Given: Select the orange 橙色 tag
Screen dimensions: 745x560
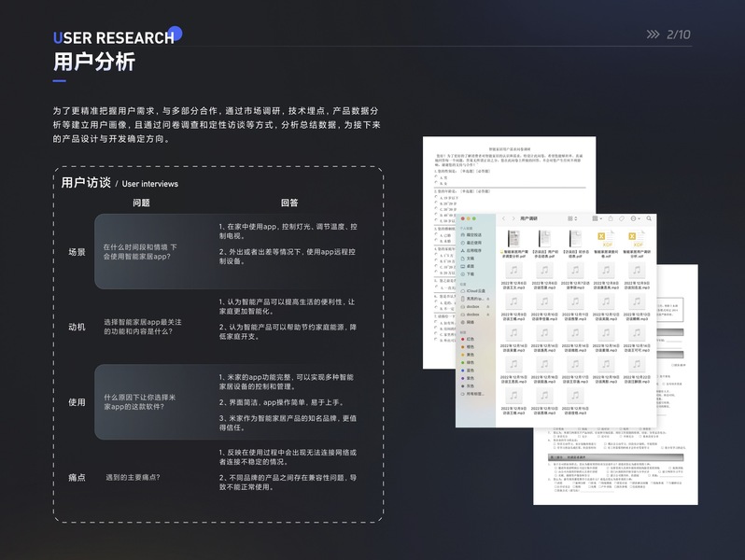Looking at the screenshot, I should [468, 347].
